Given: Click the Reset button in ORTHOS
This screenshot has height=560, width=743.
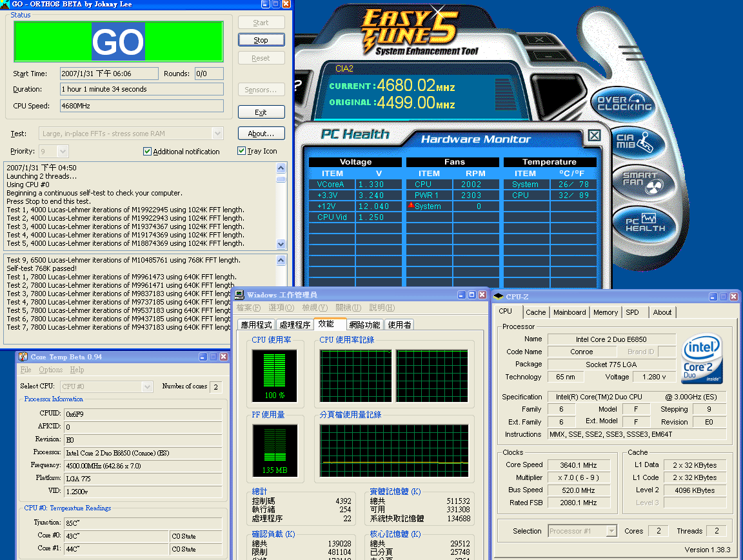Looking at the screenshot, I should [261, 58].
